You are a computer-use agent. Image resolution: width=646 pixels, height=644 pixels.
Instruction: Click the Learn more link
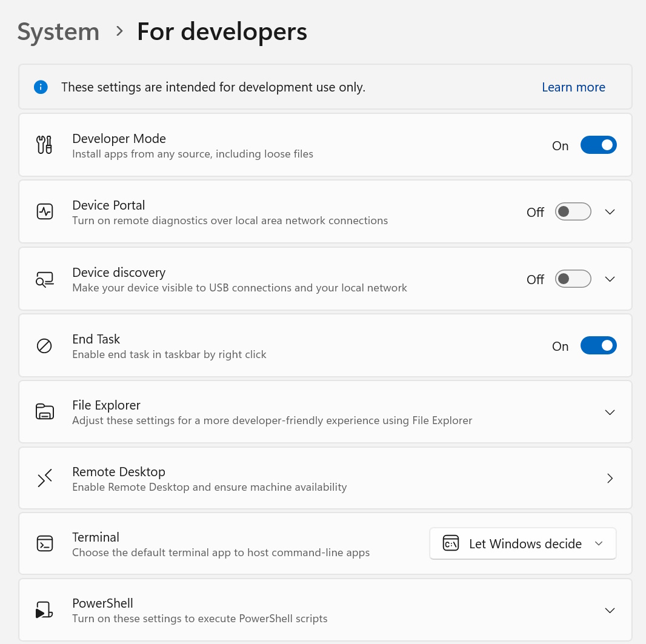[x=573, y=87]
